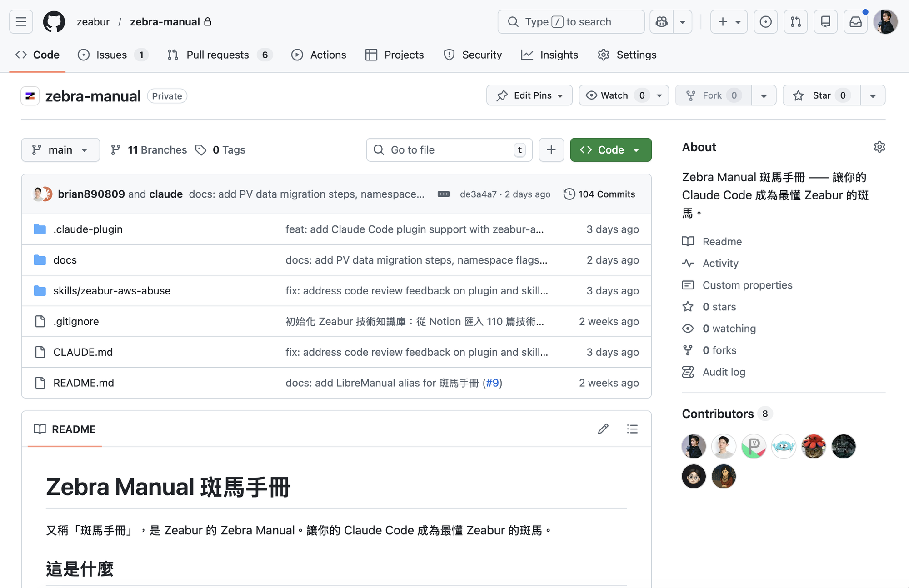The image size is (909, 588).
Task: Star the zebra-manual repository
Action: pos(820,95)
